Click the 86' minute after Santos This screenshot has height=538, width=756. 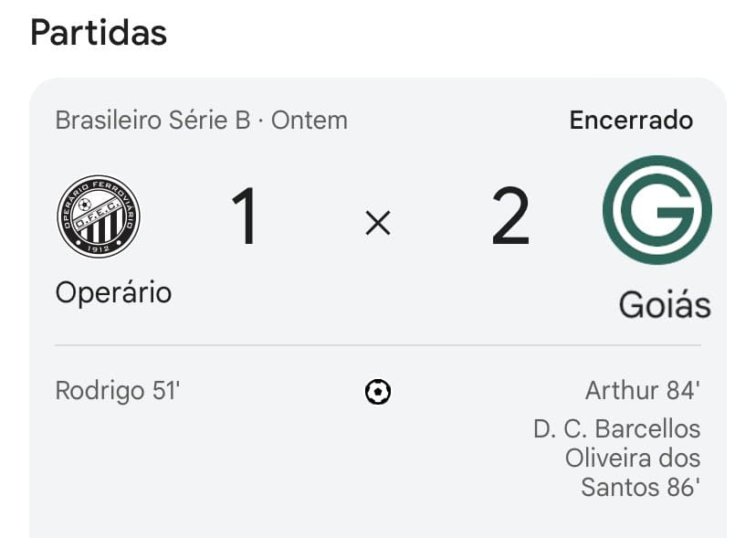[682, 487]
